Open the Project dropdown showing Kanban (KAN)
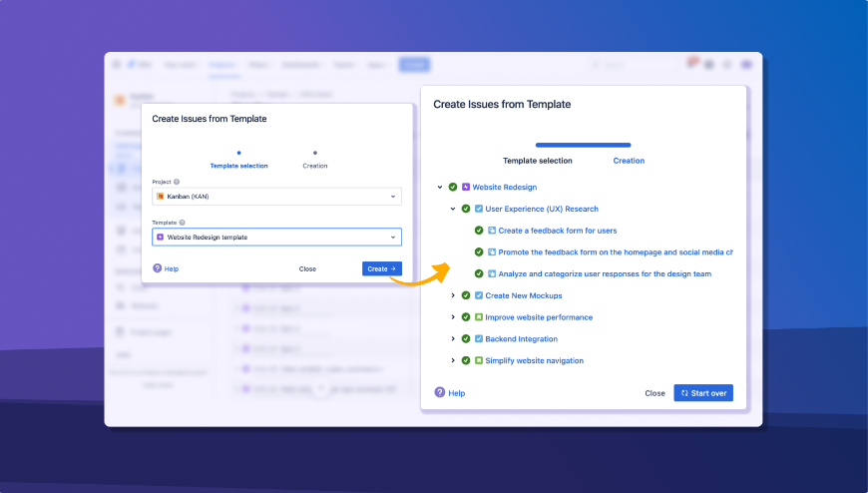The width and height of the screenshot is (868, 493). (x=276, y=197)
